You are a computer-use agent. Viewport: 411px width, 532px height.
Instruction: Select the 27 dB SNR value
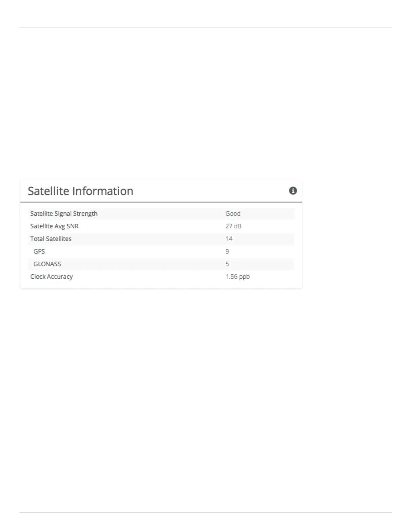click(233, 226)
